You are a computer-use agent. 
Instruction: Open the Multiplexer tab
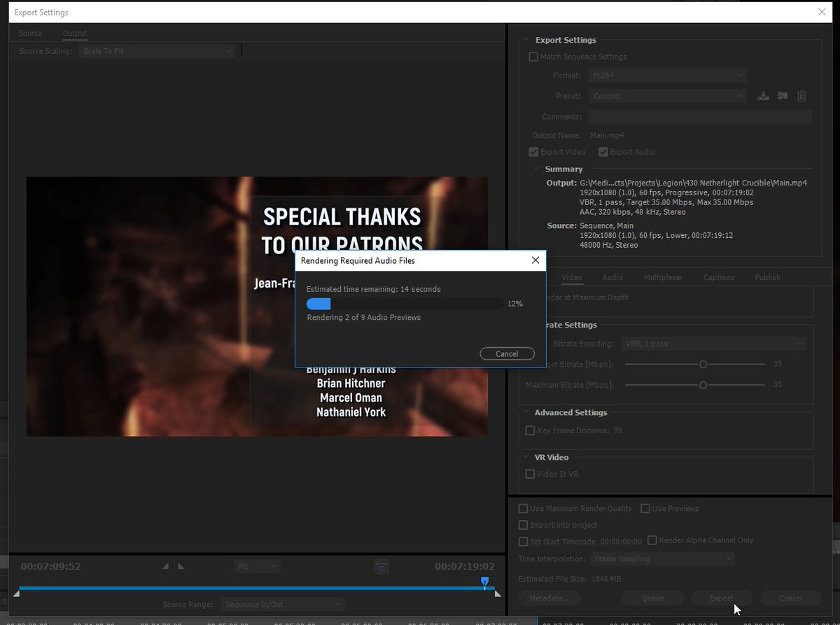pyautogui.click(x=663, y=277)
